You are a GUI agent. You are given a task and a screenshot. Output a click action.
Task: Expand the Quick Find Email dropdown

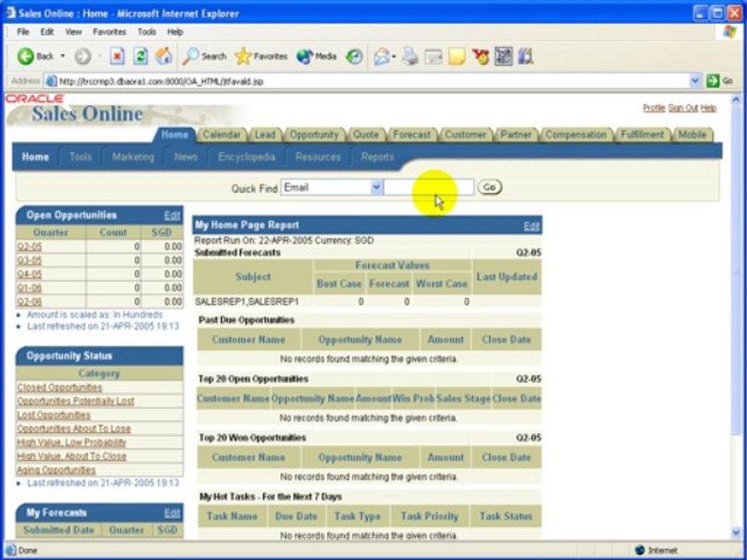pyautogui.click(x=376, y=187)
